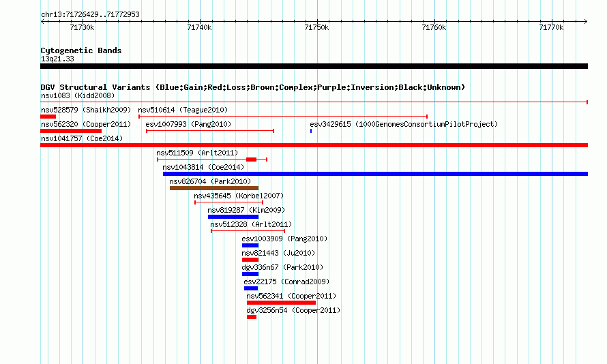
Task: Click the small red nsv528579 loss bar
Action: [x=48, y=117]
